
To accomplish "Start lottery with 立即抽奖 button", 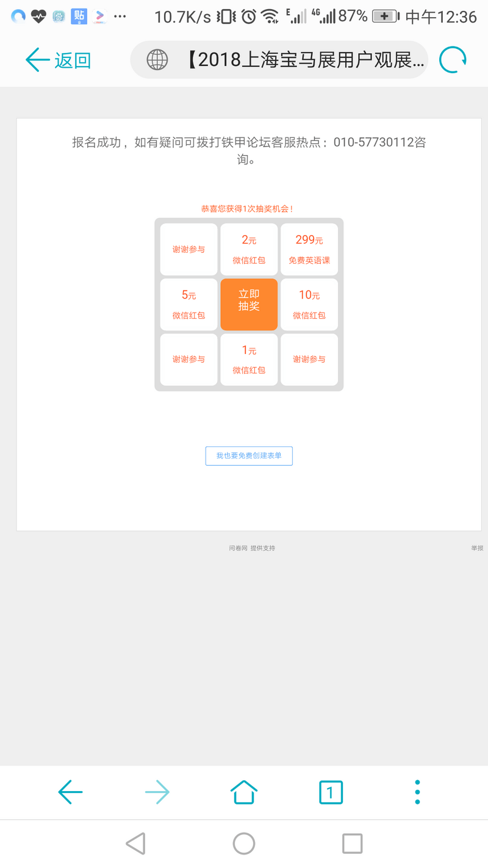I will point(249,305).
